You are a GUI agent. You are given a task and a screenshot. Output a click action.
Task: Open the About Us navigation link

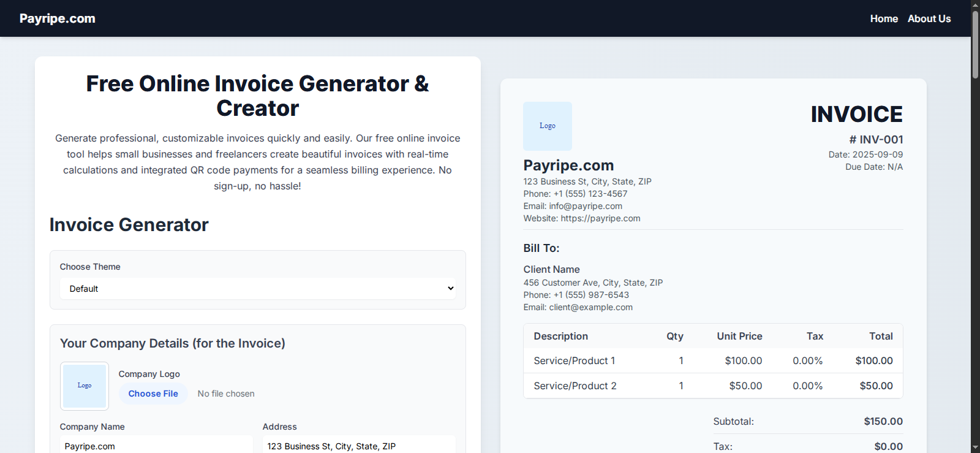(x=929, y=18)
